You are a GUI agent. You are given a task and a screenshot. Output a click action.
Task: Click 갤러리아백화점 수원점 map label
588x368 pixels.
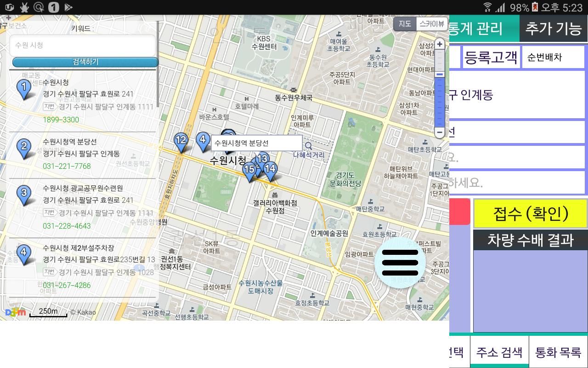coord(275,207)
